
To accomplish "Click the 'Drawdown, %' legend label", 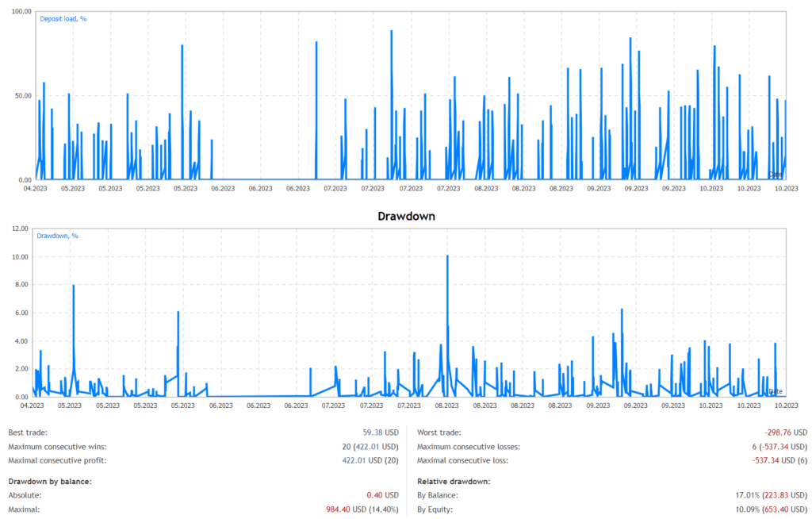I will pos(58,236).
